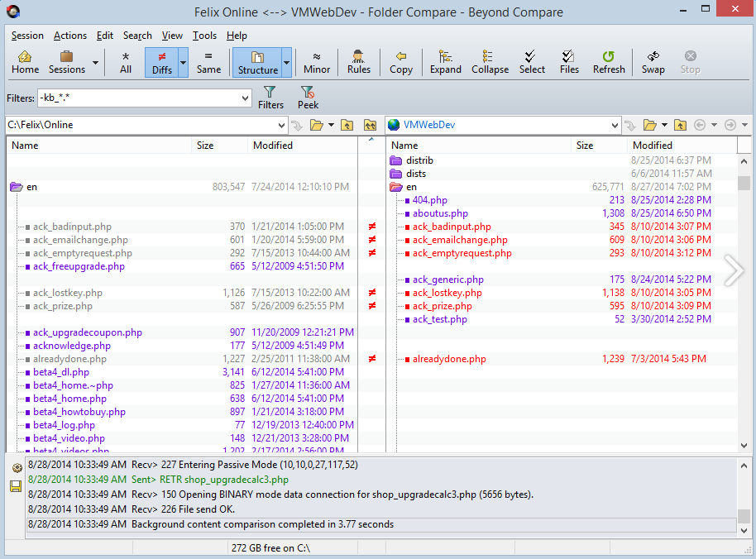Toggle Minor differences
The image size is (756, 559).
tap(317, 63)
